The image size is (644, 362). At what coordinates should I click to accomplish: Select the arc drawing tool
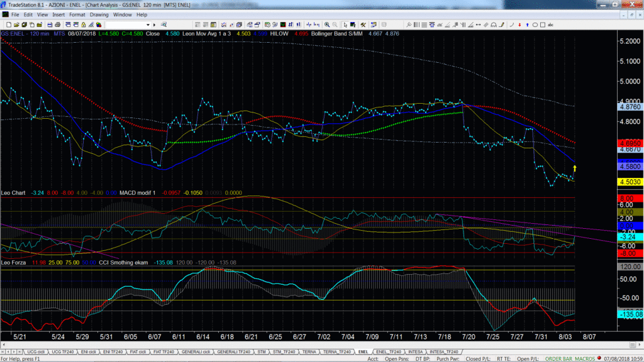512,25
